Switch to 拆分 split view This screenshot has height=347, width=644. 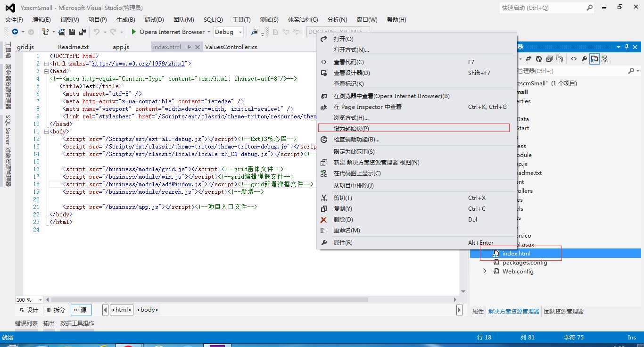[x=56, y=310]
